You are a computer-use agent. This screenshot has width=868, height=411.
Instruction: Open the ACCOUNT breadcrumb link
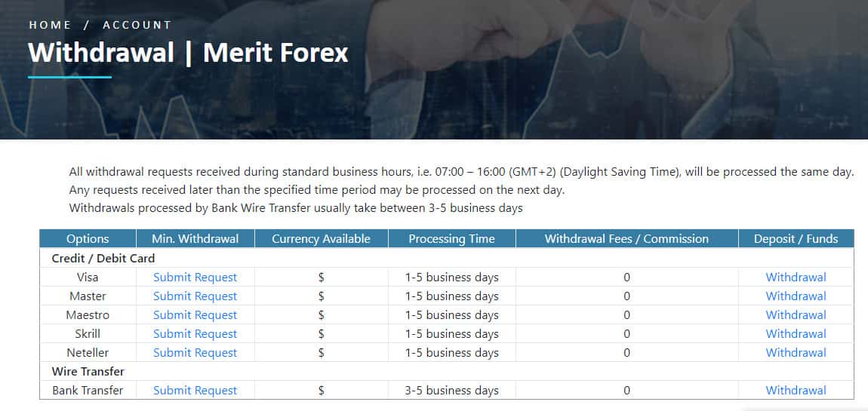click(x=137, y=25)
